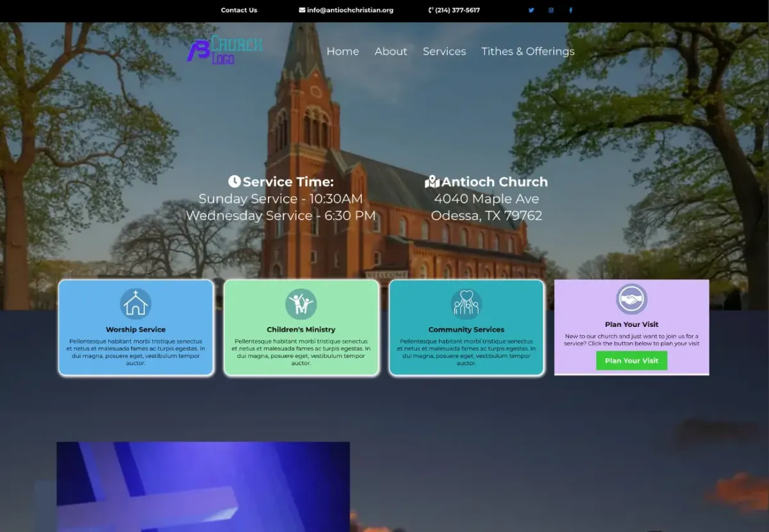
Task: Click the Odessa, TX 79762 text
Action: pyautogui.click(x=486, y=215)
